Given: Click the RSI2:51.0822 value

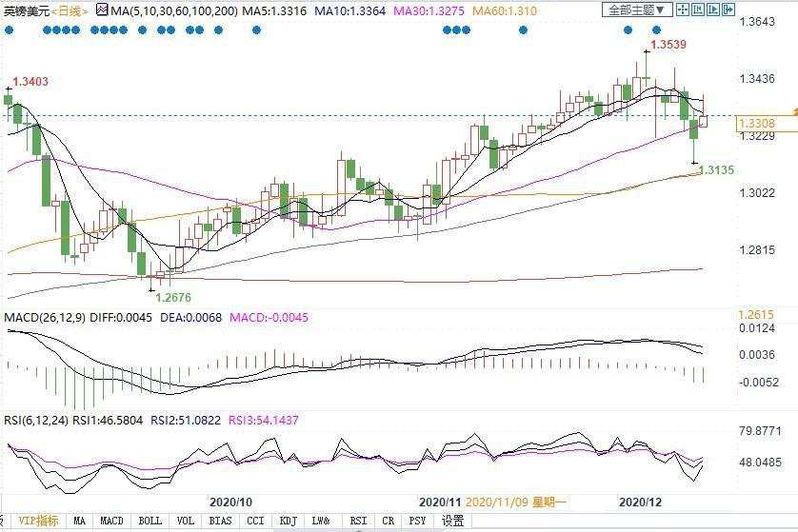Looking at the screenshot, I should tap(186, 420).
